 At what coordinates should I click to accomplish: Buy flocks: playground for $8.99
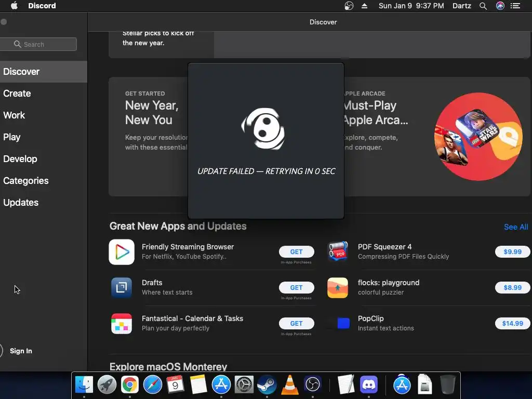[x=512, y=288]
